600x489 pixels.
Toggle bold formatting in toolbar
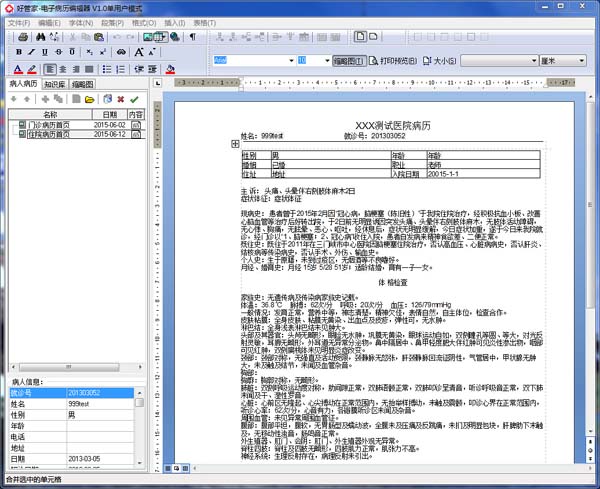tap(18, 53)
